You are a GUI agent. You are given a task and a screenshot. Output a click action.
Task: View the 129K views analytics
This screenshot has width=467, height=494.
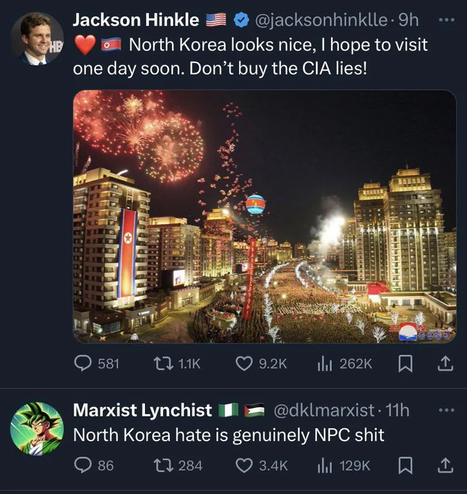(344, 466)
